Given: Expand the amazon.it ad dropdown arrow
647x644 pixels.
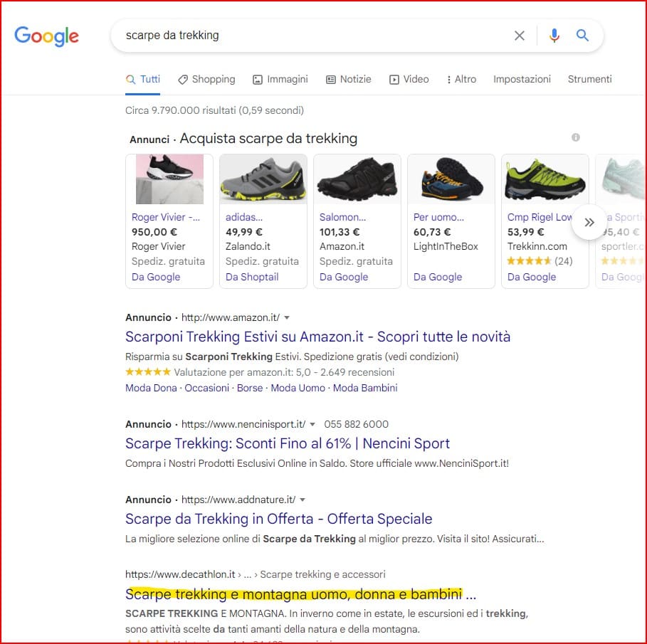Looking at the screenshot, I should click(287, 317).
